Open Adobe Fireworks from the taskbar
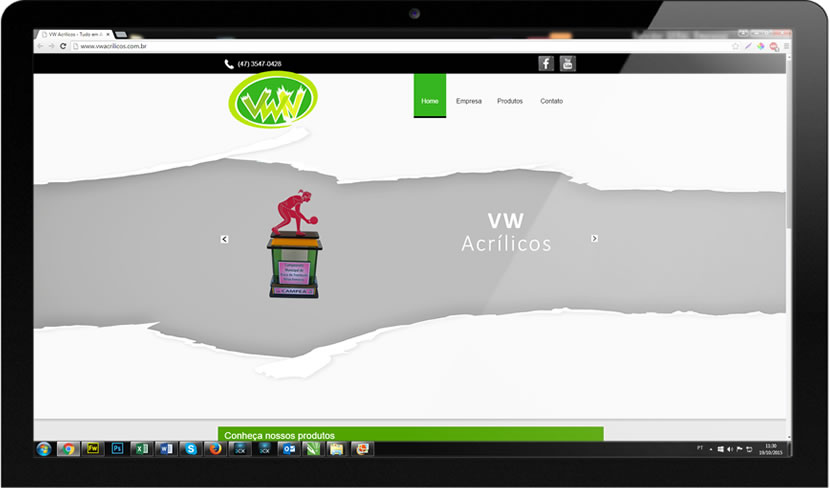 coord(93,449)
